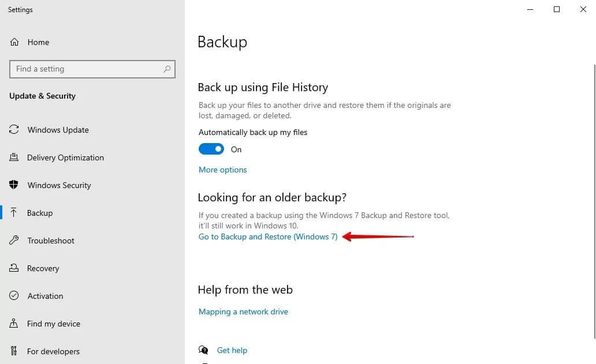Click the Home house icon
Screen dimensions: 596x364
[x=14, y=42]
